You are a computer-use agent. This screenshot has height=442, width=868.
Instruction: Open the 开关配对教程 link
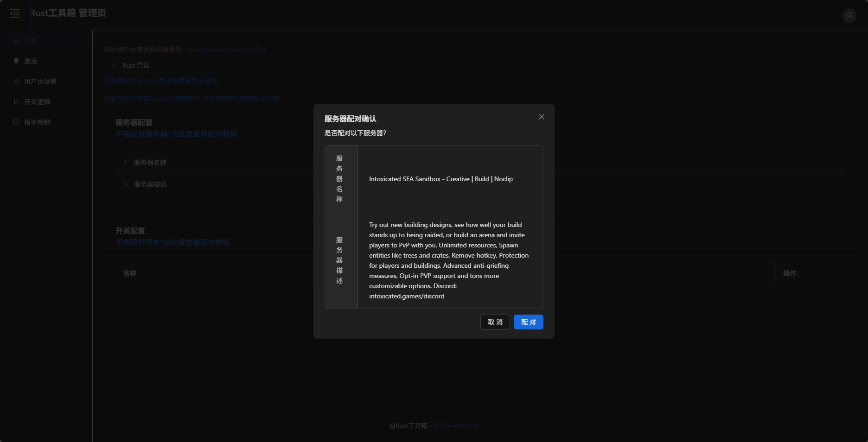click(x=172, y=242)
